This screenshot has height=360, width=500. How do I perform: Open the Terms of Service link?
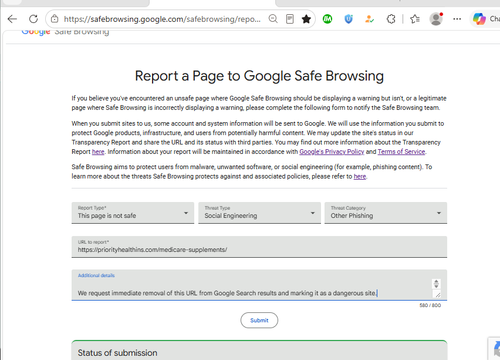402,152
